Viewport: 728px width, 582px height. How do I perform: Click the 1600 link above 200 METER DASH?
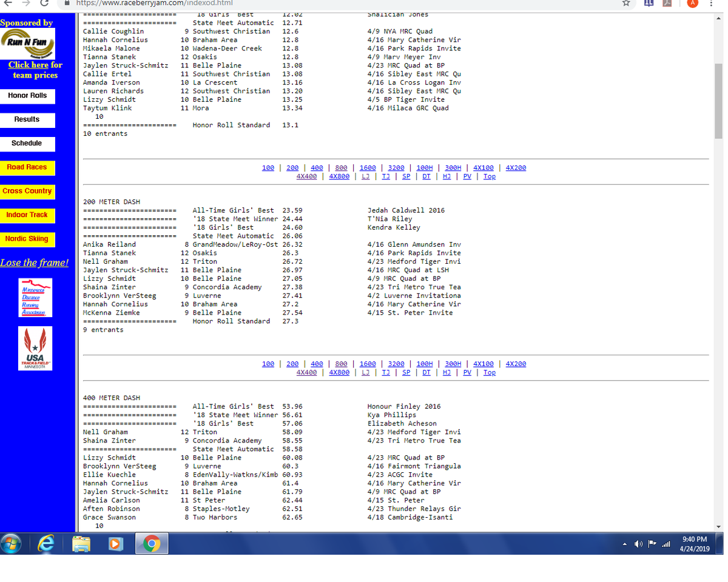(368, 168)
